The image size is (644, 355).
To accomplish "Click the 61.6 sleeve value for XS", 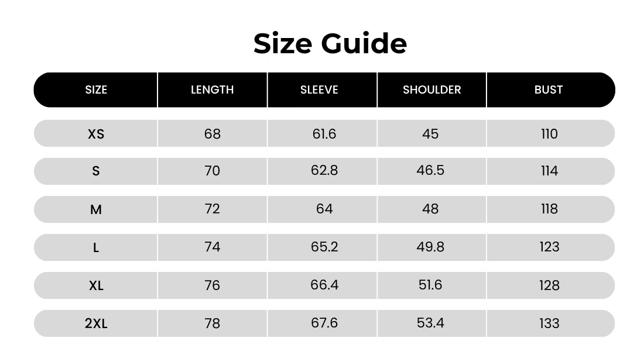I will pyautogui.click(x=324, y=134).
